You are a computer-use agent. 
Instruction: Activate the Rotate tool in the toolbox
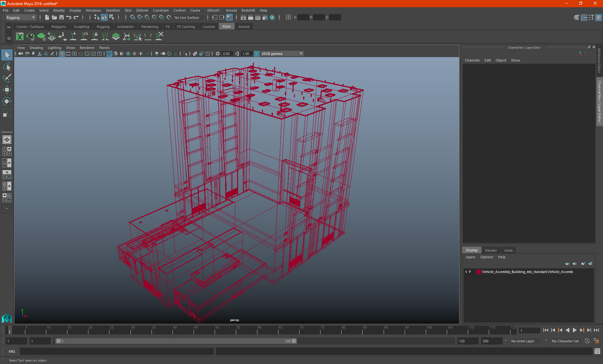pos(7,101)
